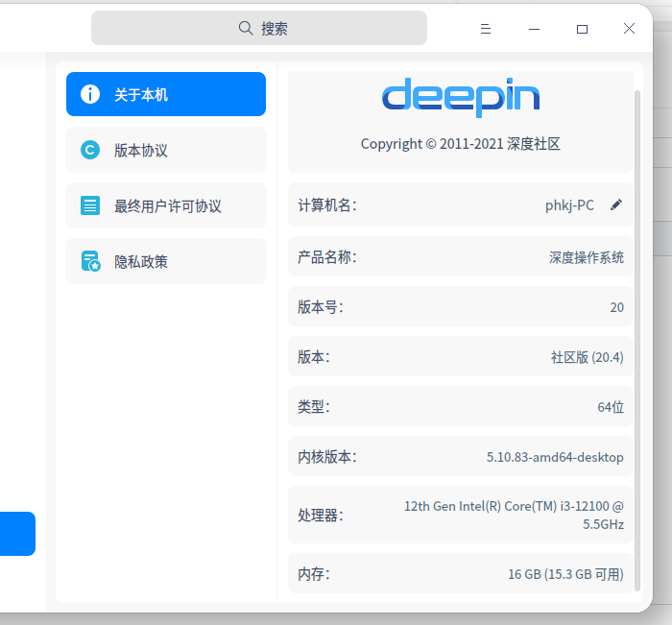This screenshot has height=625, width=672.
Task: Open the 隐私政策 page
Action: (166, 261)
